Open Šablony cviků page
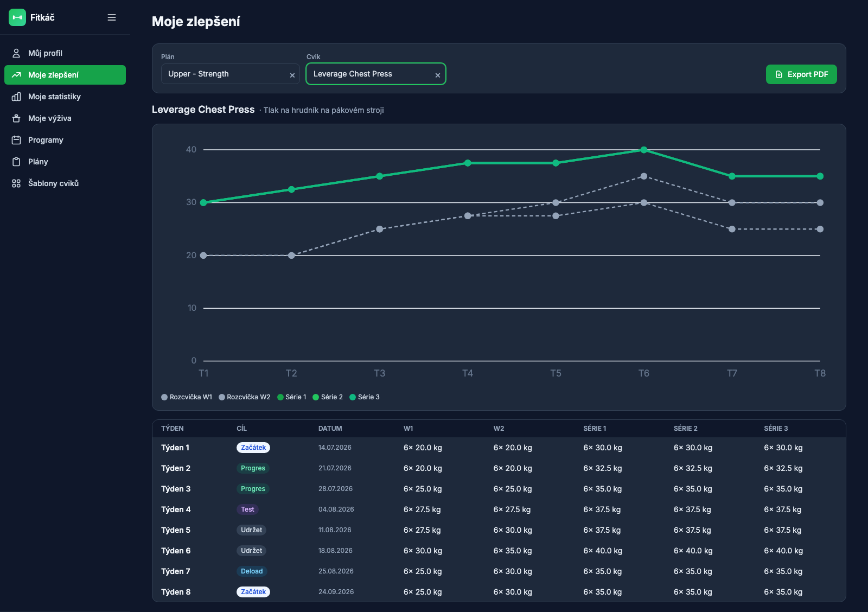The width and height of the screenshot is (868, 612). (x=65, y=183)
